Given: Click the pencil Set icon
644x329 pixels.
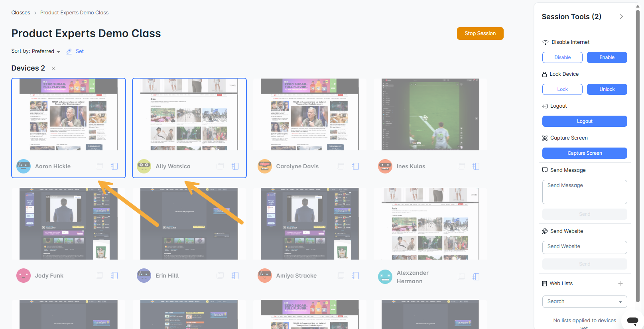Looking at the screenshot, I should pyautogui.click(x=69, y=51).
